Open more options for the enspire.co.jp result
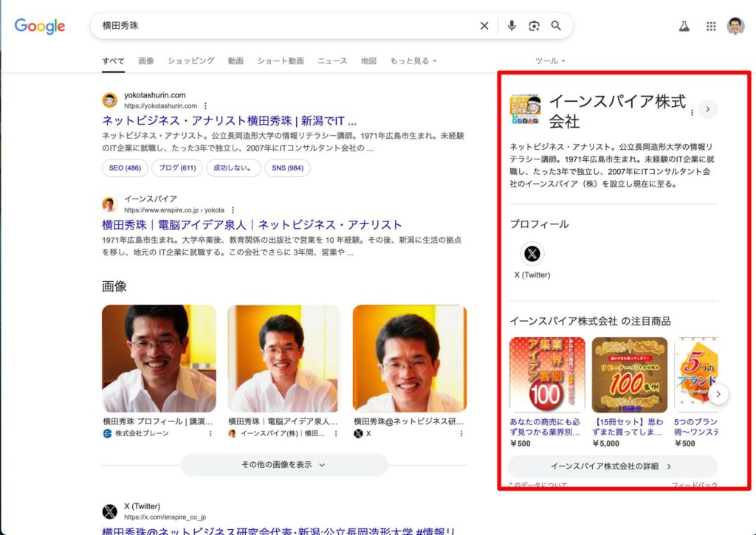The image size is (756, 535). pyautogui.click(x=233, y=210)
